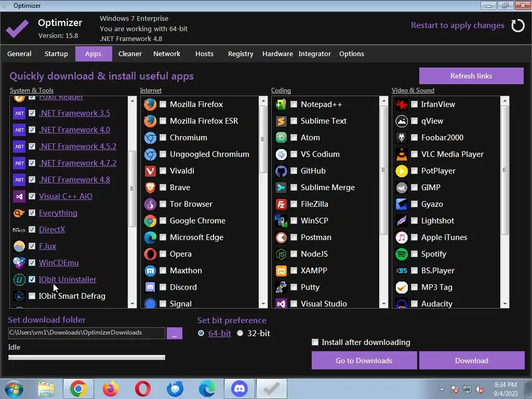Click the Notepad++ icon
Viewport: 532px width, 399px height.
coord(281,104)
